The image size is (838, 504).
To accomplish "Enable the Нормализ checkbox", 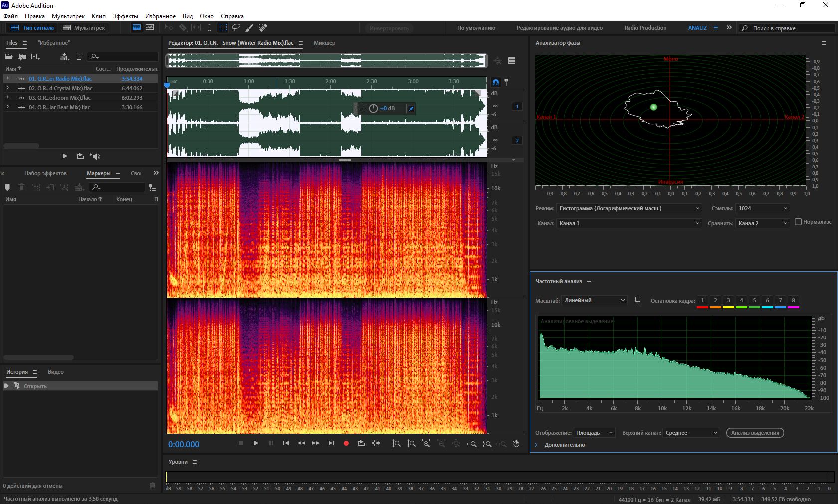I will 798,222.
